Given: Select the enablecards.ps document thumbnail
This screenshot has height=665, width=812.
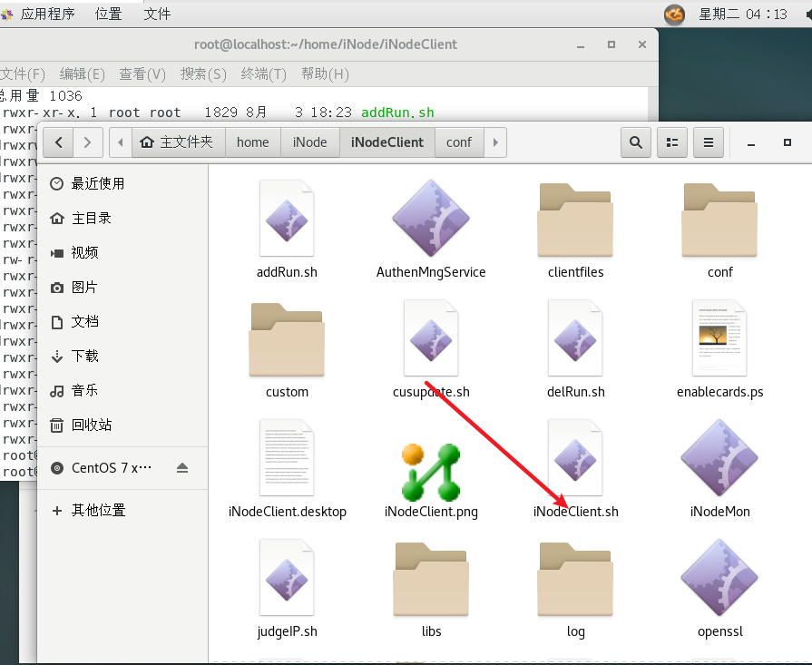Looking at the screenshot, I should click(719, 338).
